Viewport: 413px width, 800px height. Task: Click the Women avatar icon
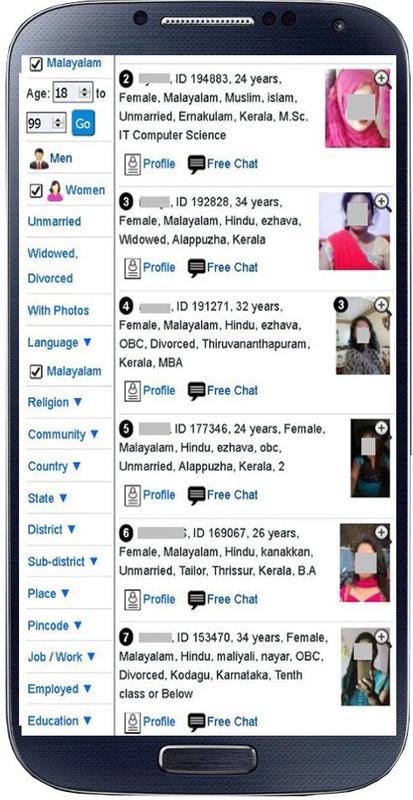coord(55,191)
